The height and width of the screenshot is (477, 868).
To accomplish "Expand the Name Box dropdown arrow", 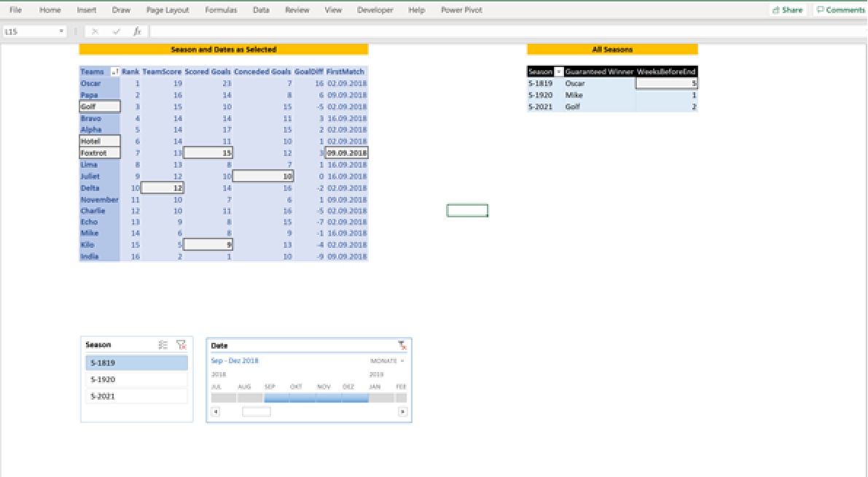I will coord(61,31).
